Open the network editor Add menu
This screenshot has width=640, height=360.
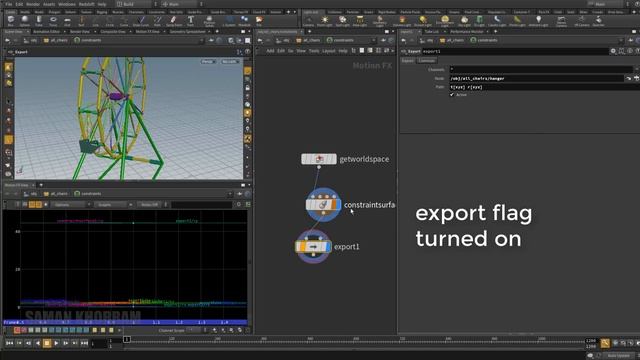[x=270, y=51]
